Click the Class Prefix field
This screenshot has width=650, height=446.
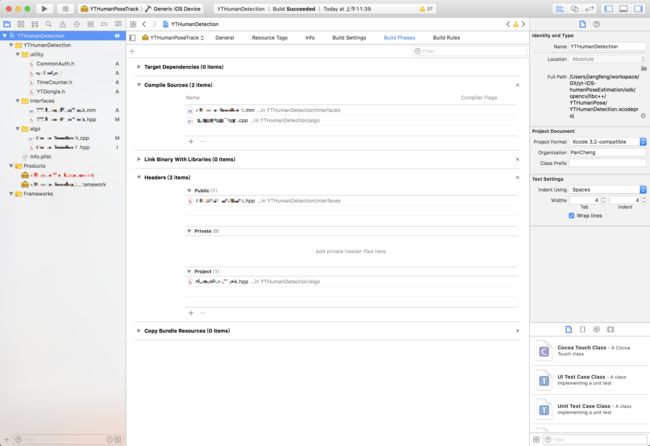pos(607,163)
